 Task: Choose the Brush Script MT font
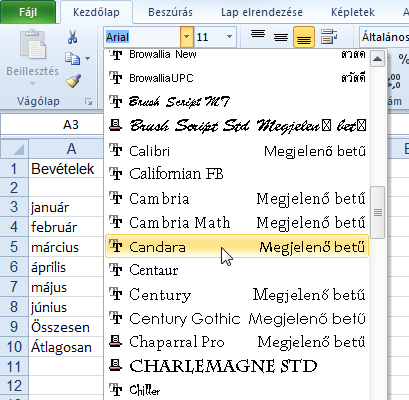click(237, 101)
